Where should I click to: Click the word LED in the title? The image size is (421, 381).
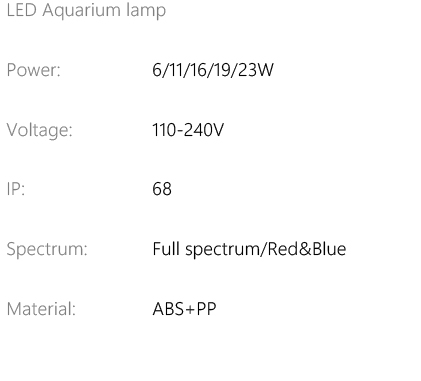[21, 10]
